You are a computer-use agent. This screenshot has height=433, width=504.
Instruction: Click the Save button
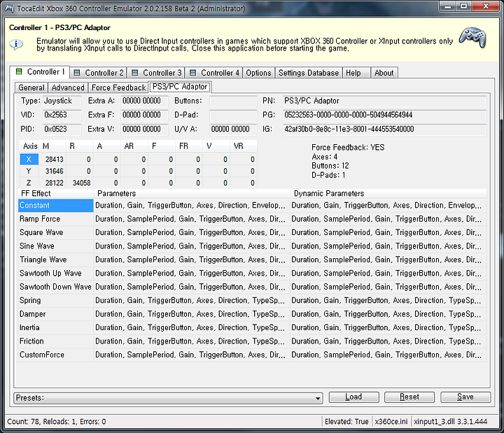465,397
